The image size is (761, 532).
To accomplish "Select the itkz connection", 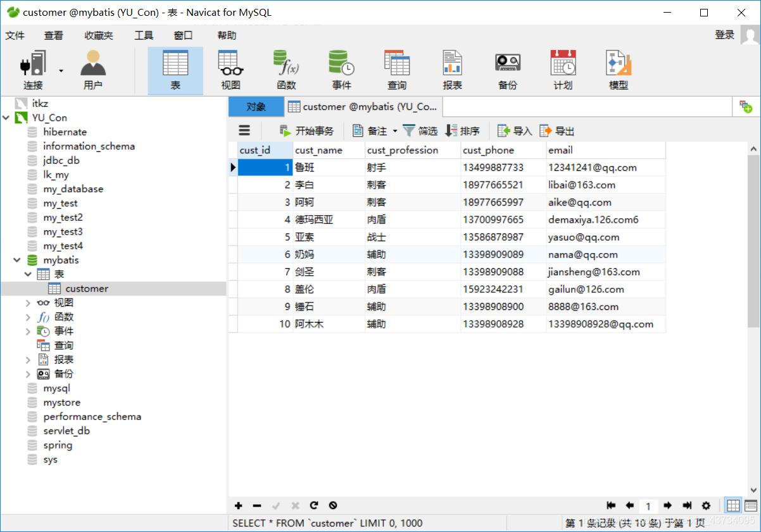I will coord(40,103).
